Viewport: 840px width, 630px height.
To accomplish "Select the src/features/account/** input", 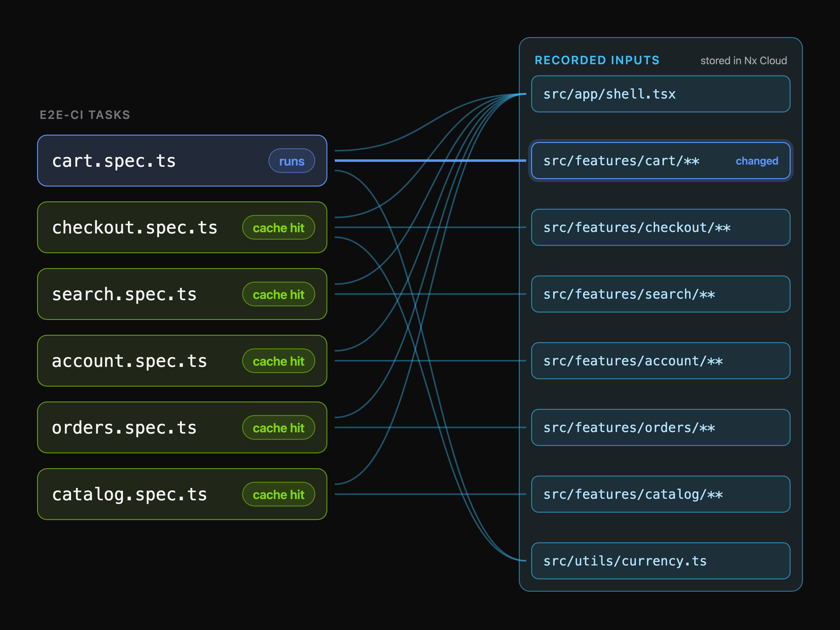I will [661, 361].
